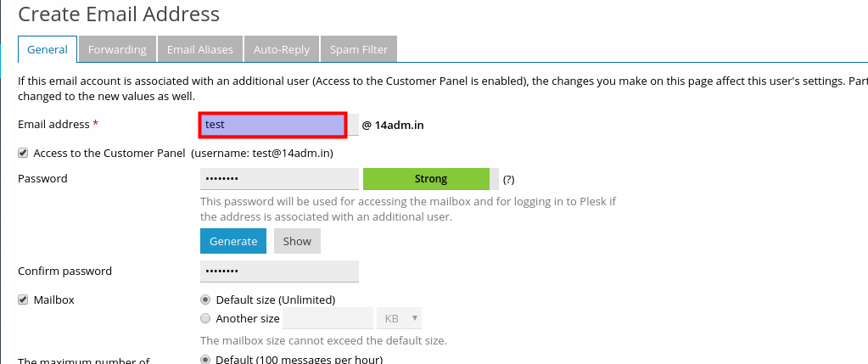This screenshot has width=868, height=364.
Task: Click the General tab
Action: point(48,49)
